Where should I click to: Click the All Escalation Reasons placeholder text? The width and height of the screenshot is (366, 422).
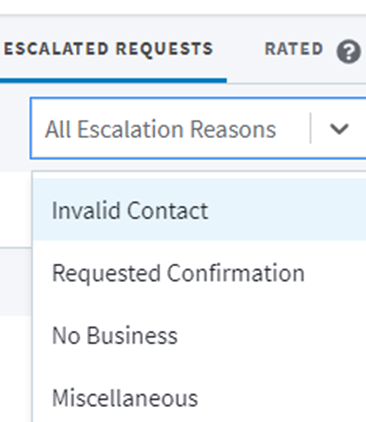pyautogui.click(x=161, y=129)
